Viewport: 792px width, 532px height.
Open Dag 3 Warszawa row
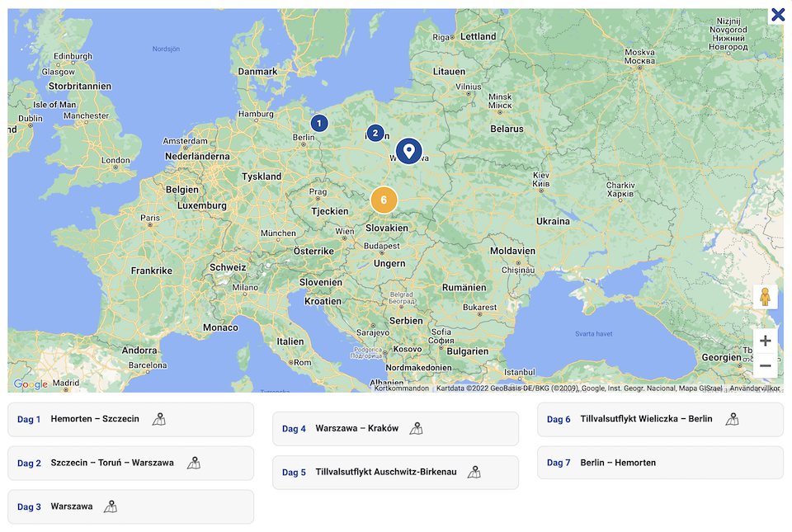[131, 506]
